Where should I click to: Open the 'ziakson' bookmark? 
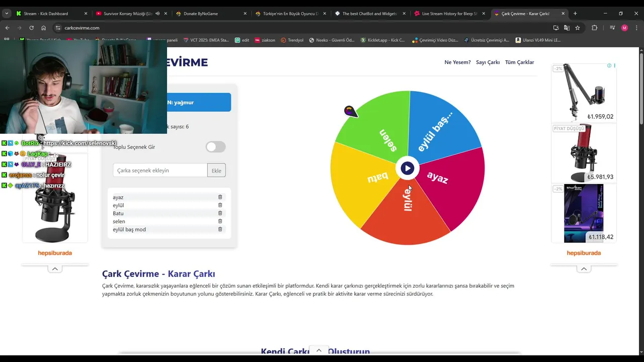265,40
